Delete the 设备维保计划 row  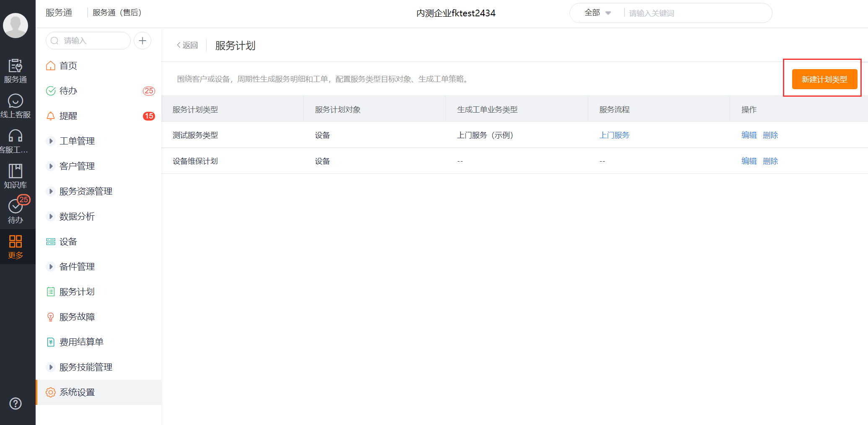coord(770,161)
